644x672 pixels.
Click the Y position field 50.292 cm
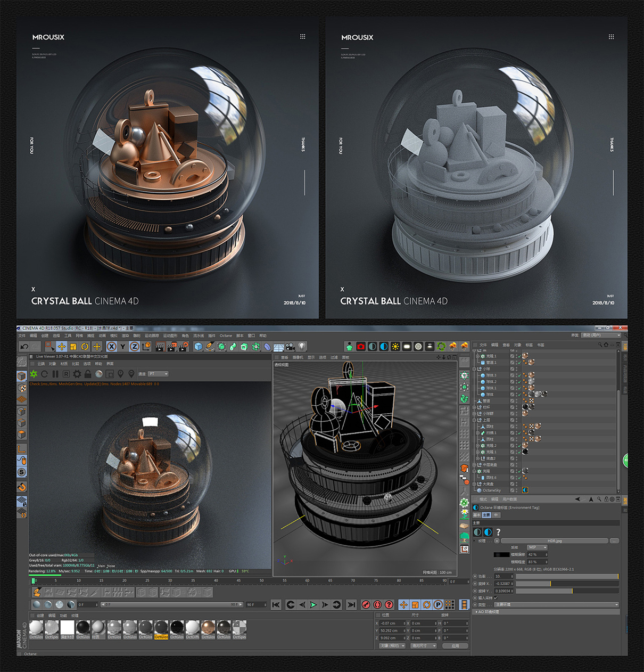point(392,630)
